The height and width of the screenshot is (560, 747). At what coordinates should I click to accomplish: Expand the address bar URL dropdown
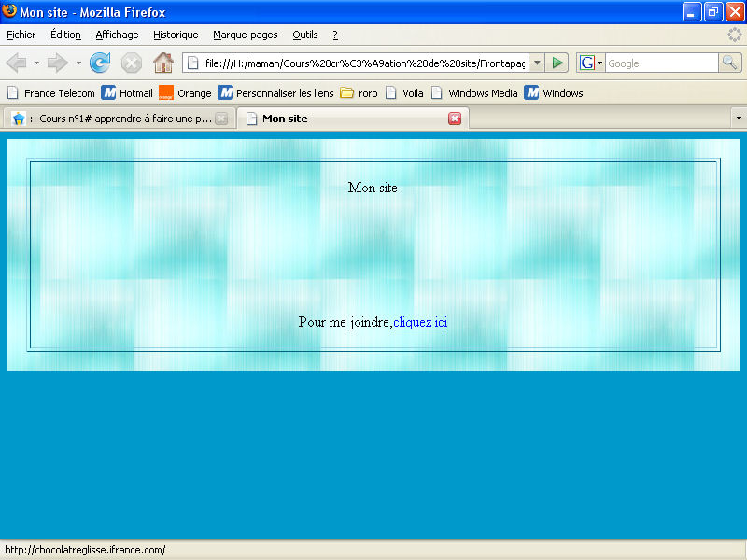537,63
